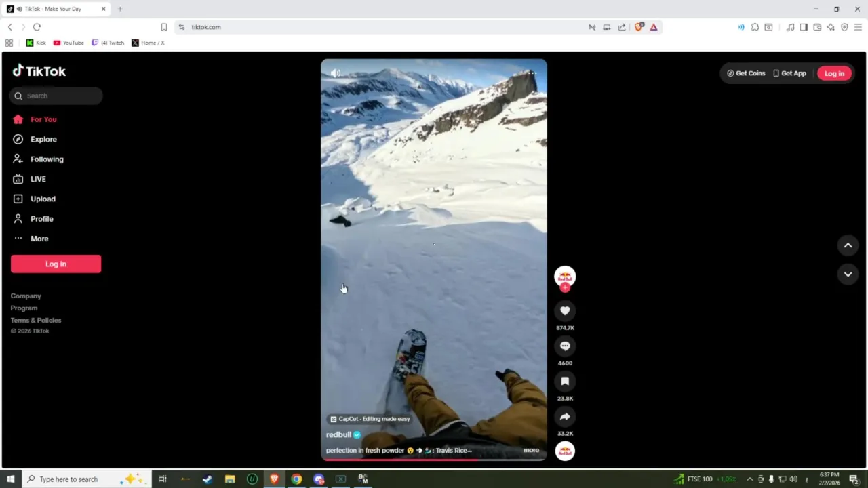
Task: Open Brave Wallet icon
Action: pyautogui.click(x=817, y=27)
